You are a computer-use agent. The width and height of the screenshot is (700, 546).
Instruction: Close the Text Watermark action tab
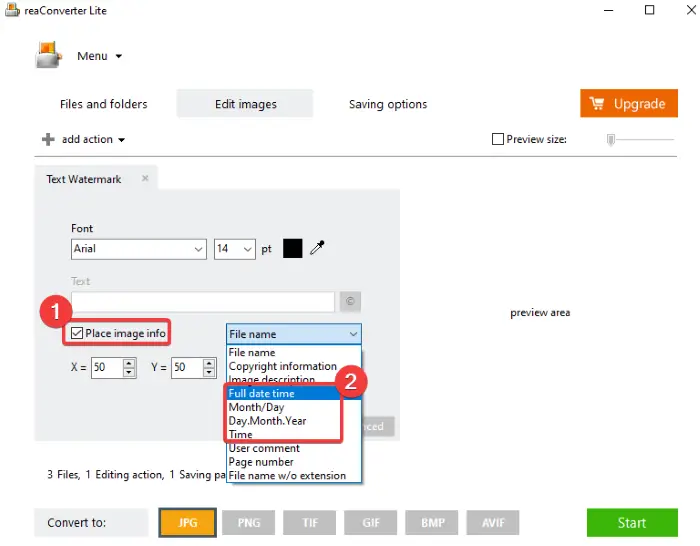coord(145,179)
